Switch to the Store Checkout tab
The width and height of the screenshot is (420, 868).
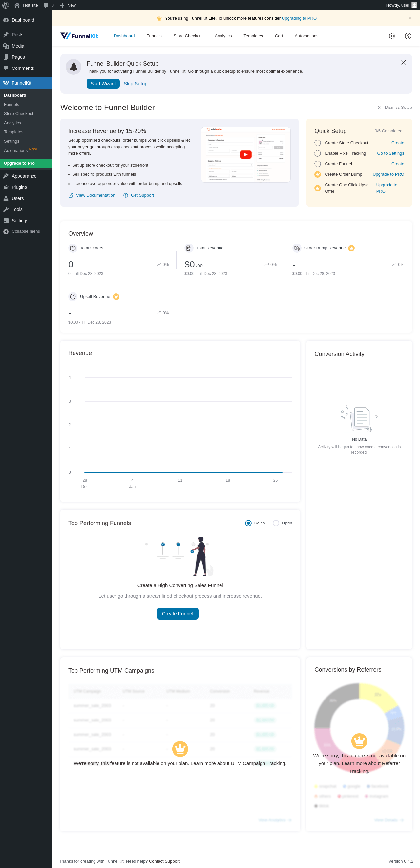188,36
